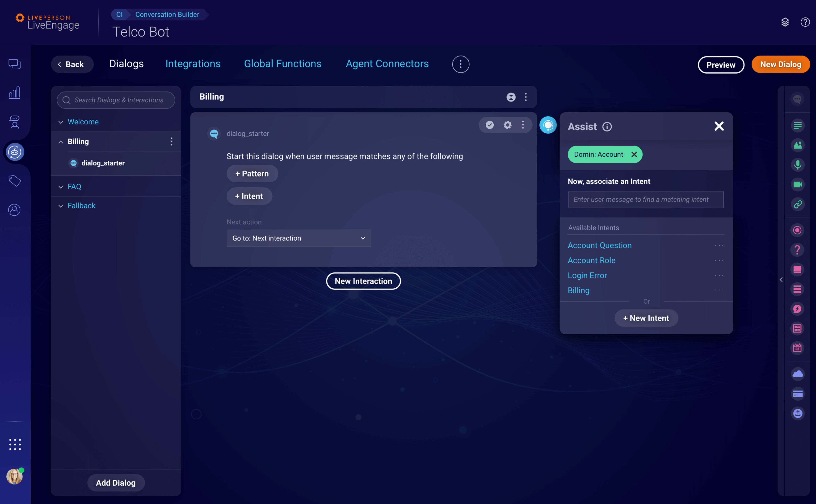This screenshot has height=504, width=816.
Task: Open the Analytics bar-chart icon in the left sidebar
Action: (14, 92)
